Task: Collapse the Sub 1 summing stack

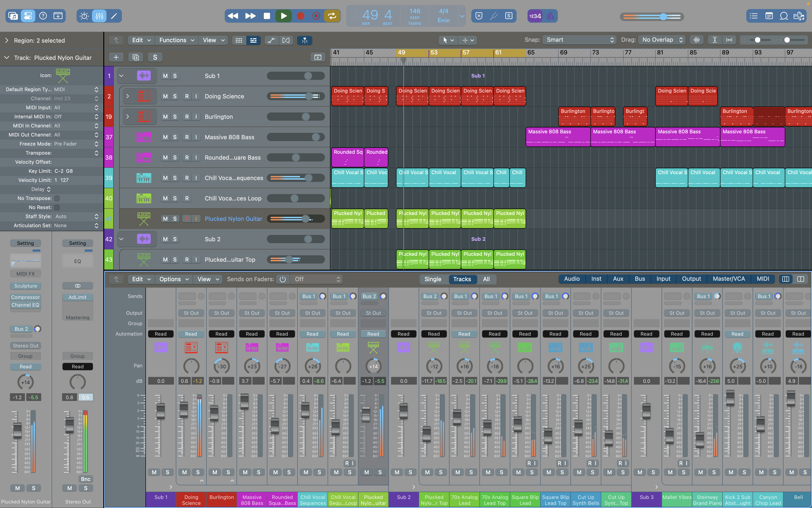Action: click(121, 76)
